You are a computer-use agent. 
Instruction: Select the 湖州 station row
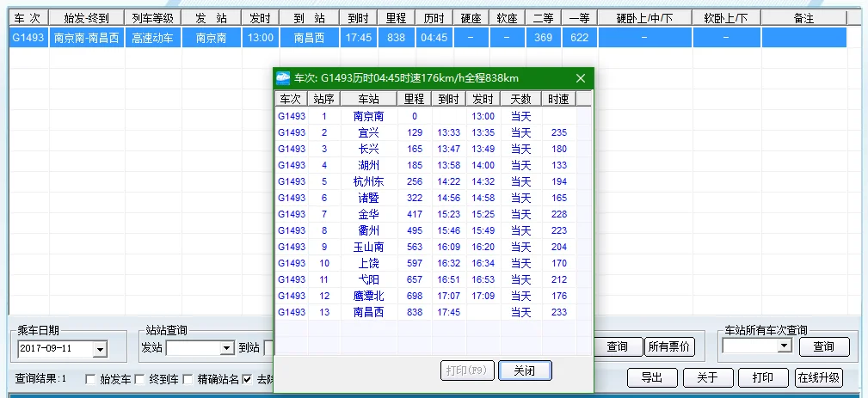click(426, 165)
